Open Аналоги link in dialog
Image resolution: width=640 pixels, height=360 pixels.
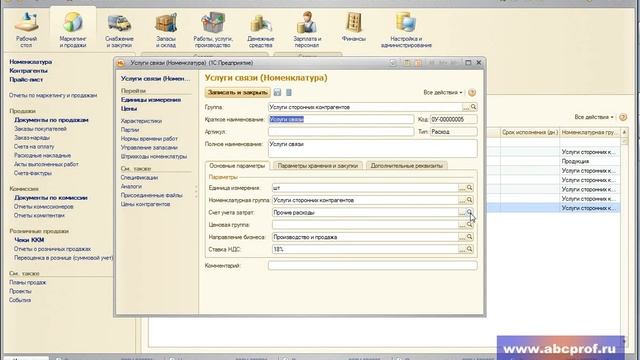click(131, 187)
